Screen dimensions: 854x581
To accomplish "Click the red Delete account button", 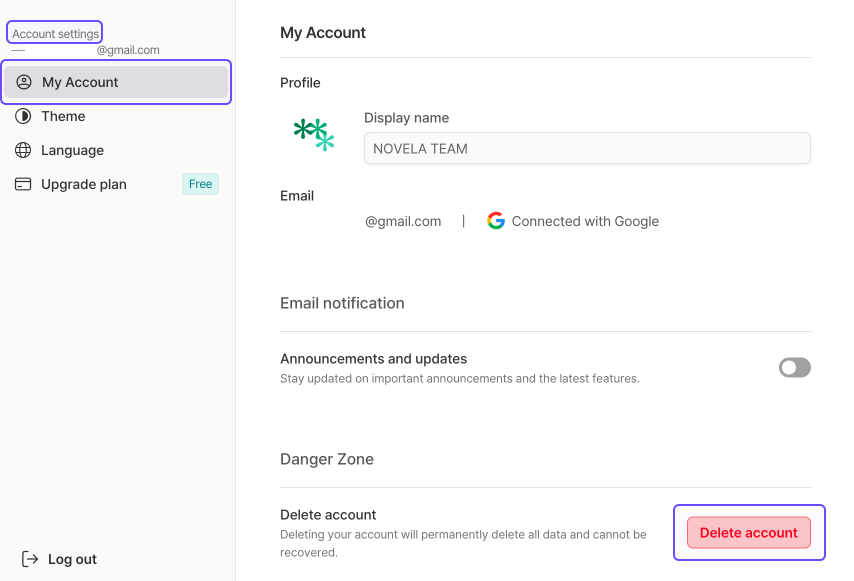I will tap(749, 533).
